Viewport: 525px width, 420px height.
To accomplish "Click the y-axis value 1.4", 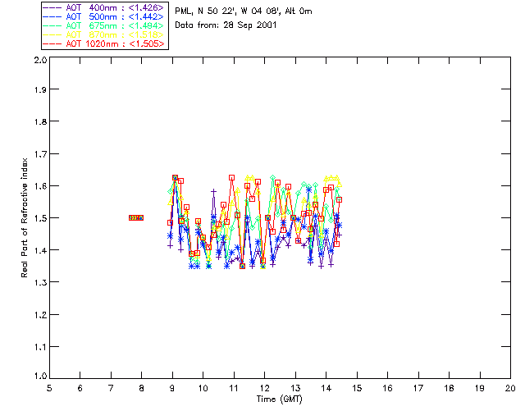I will pos(40,250).
